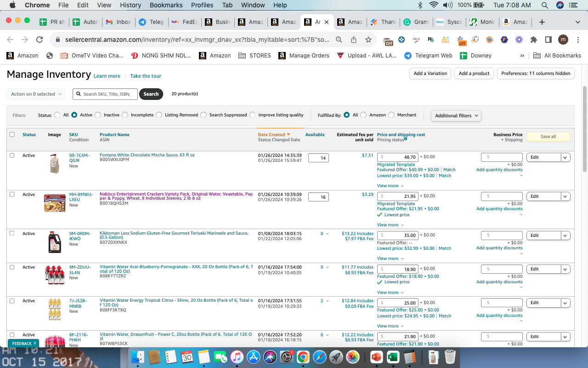Screen dimensions: 588x368
Task: Choose the Search Suppressed filter
Action: tap(204, 115)
